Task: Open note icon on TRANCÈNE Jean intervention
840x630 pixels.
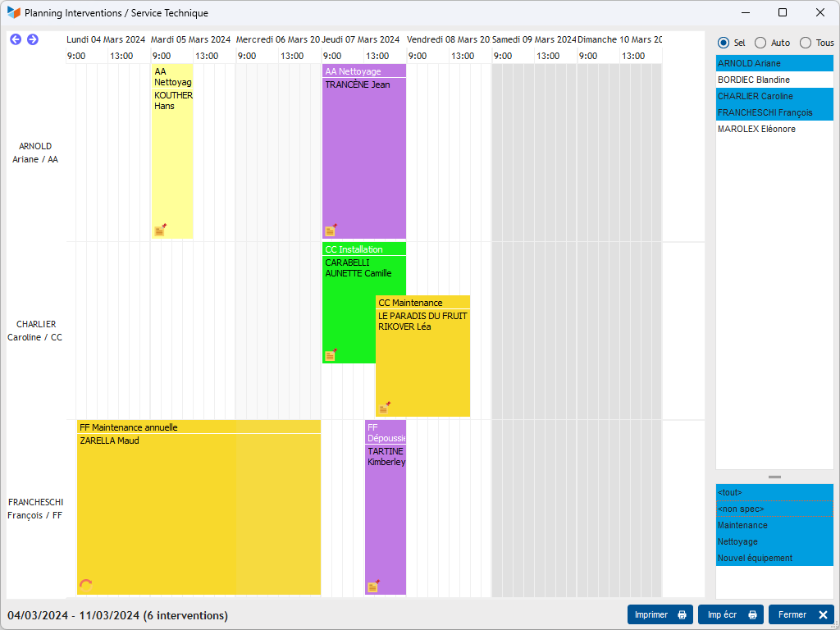Action: (x=331, y=231)
